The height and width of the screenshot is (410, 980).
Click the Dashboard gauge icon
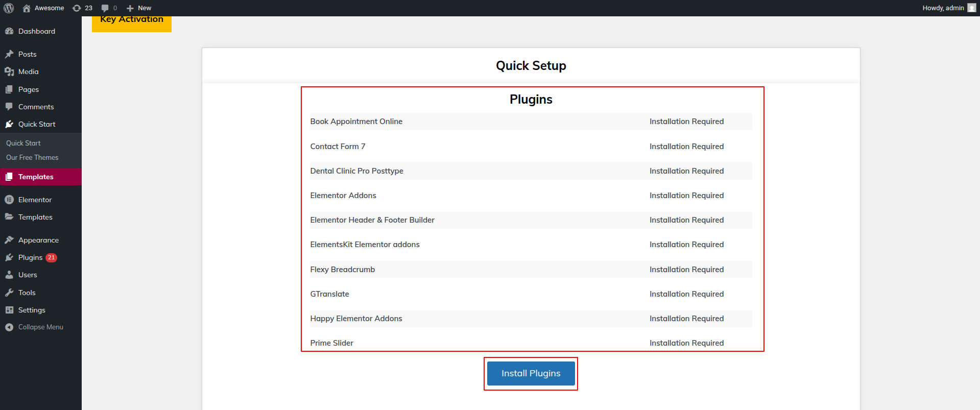click(9, 31)
